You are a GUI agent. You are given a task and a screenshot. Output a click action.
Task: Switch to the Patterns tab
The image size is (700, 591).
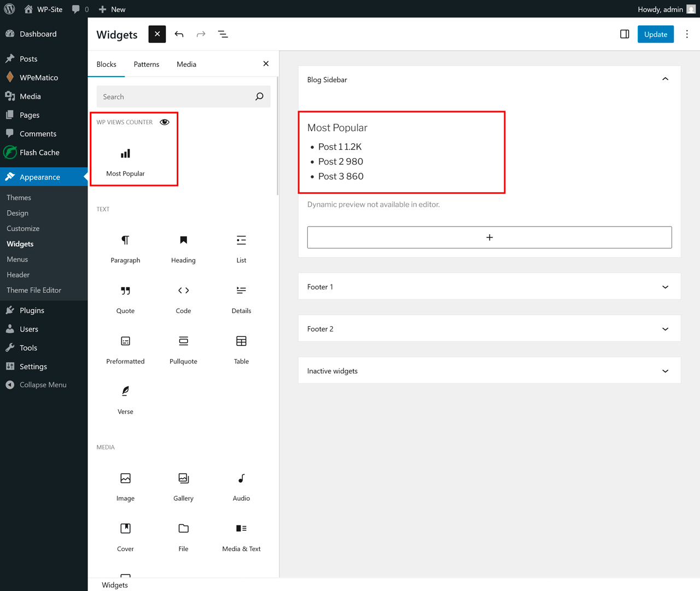[x=147, y=65]
